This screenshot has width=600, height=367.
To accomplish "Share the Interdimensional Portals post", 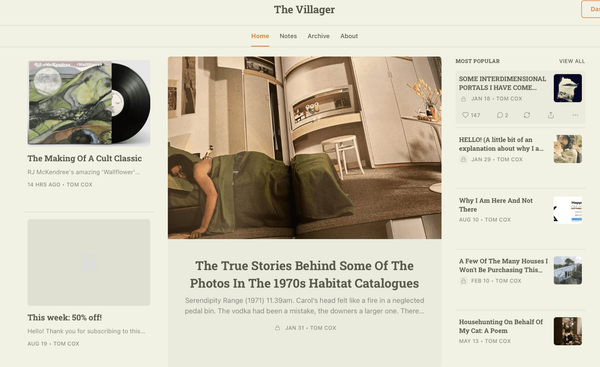I will pos(551,115).
